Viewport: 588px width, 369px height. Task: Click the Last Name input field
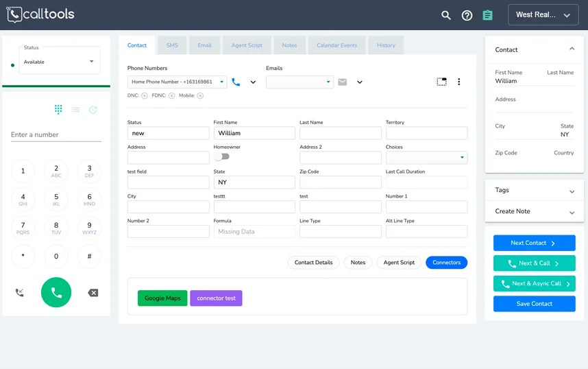(341, 133)
